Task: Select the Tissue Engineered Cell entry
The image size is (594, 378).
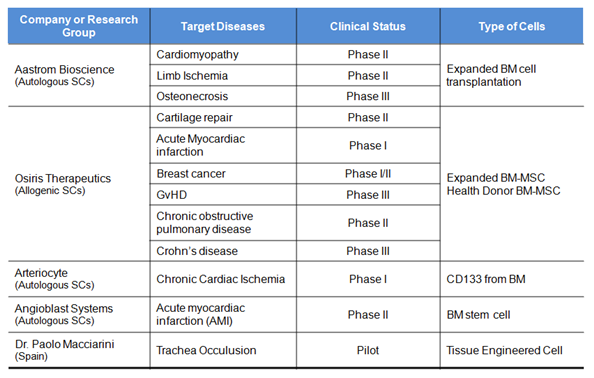Action: pos(512,350)
